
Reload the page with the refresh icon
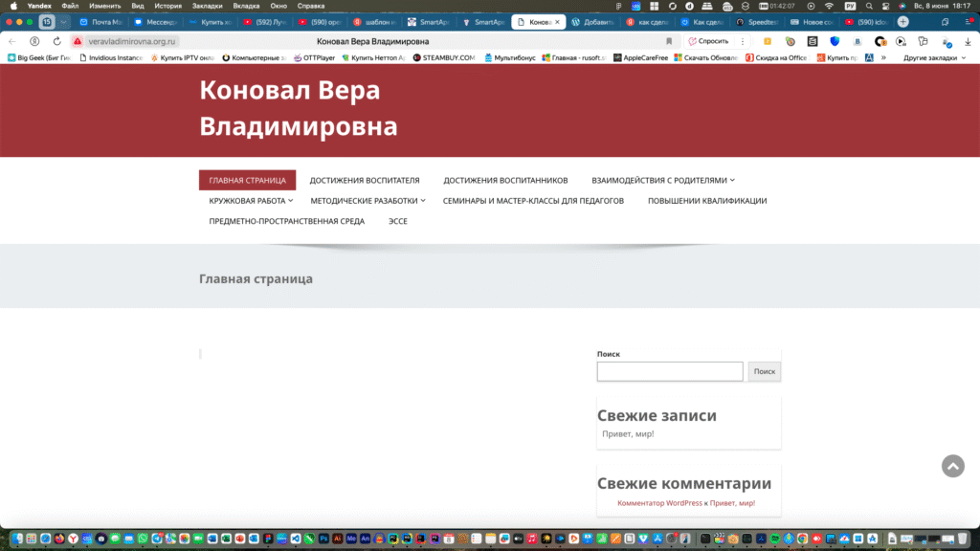(57, 42)
